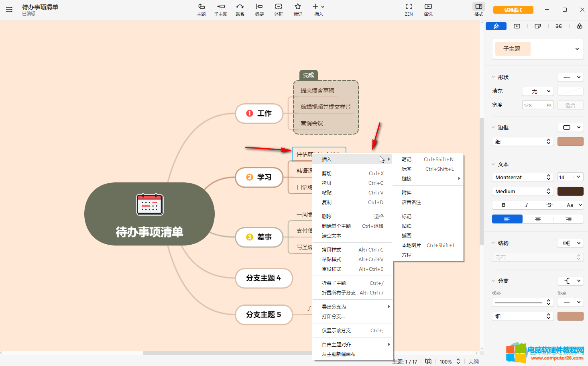Image resolution: width=588 pixels, height=366 pixels.
Task: Open the Medium font weight selector
Action: [523, 191]
